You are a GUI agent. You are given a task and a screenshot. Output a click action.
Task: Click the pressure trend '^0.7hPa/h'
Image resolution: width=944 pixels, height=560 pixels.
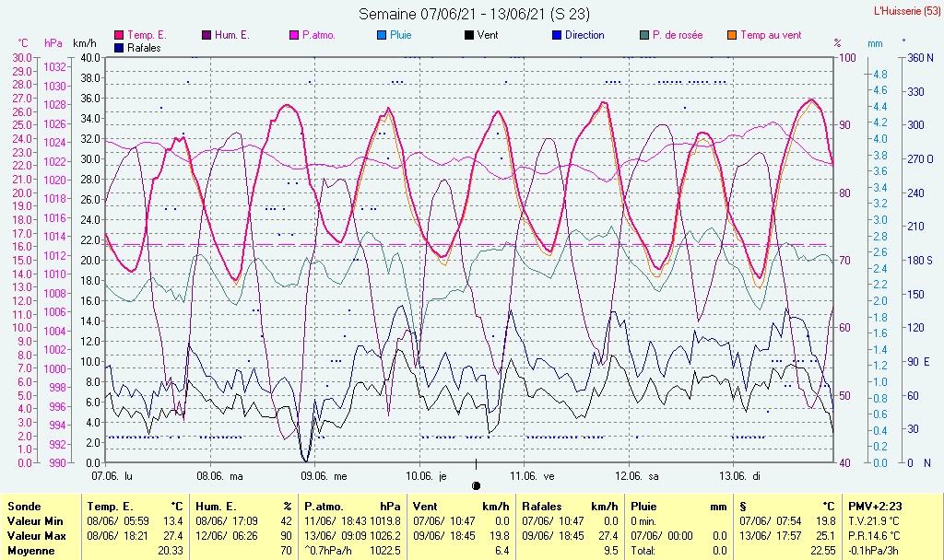click(x=328, y=551)
